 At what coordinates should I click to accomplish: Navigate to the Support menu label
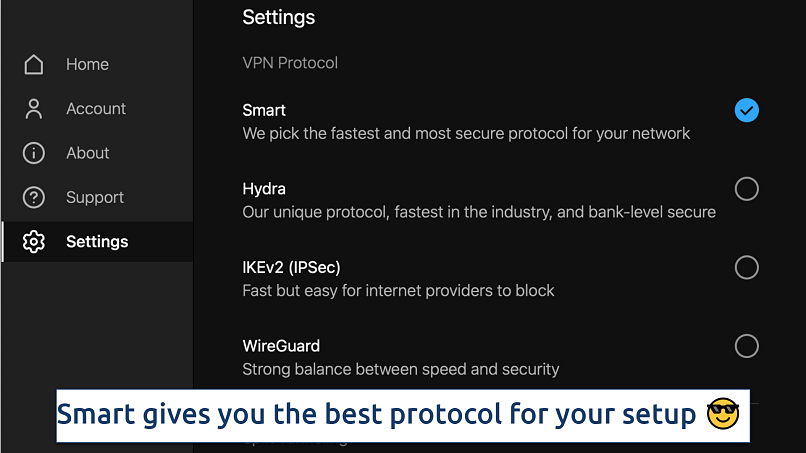click(x=95, y=198)
